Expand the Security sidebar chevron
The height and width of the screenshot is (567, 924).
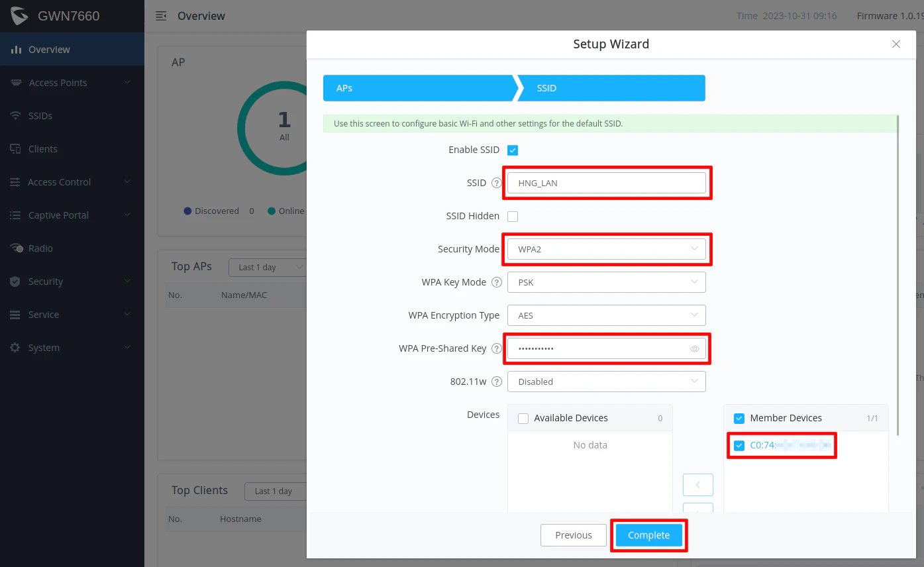(x=127, y=282)
